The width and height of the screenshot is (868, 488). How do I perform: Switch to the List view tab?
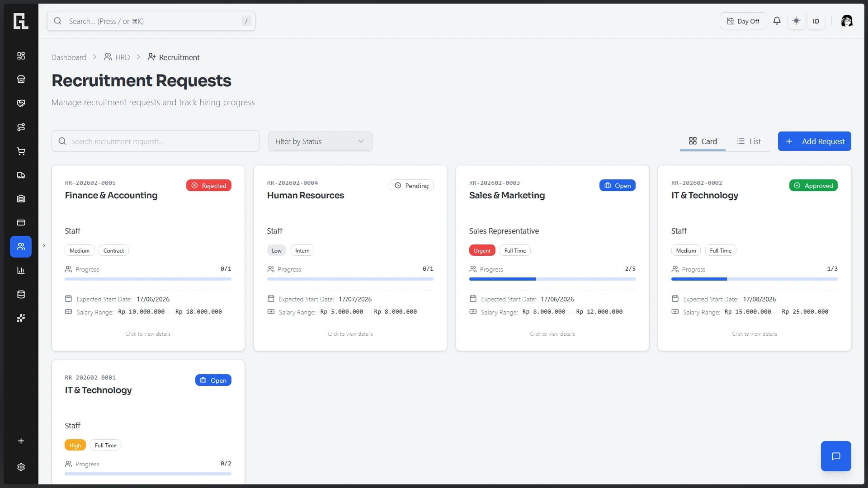pos(748,141)
